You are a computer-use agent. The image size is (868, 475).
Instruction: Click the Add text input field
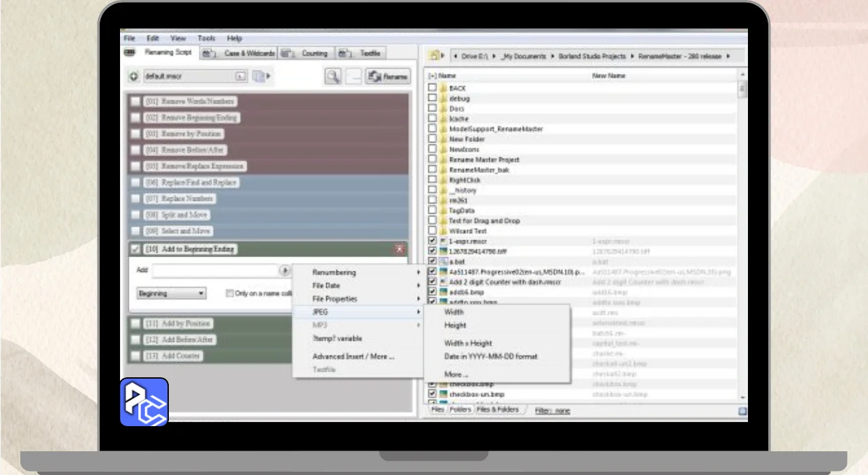click(215, 270)
